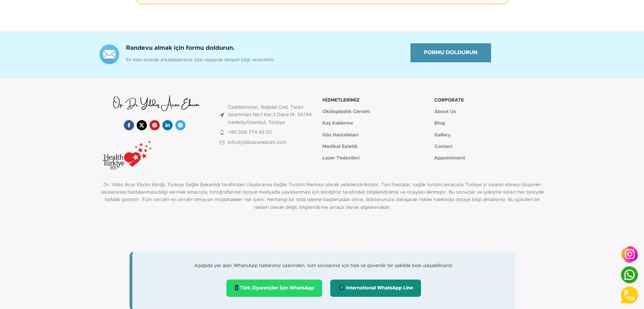The image size is (644, 309).
Task: Navigate to About Us page
Action: [445, 111]
